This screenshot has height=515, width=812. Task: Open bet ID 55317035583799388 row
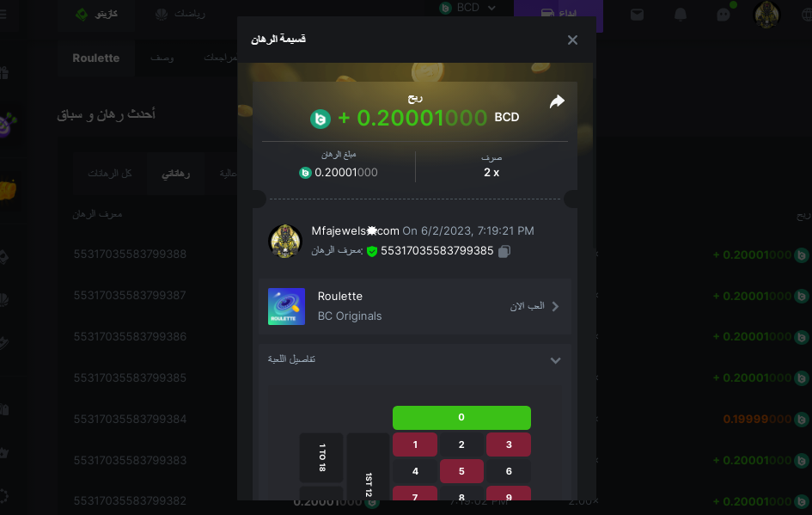tap(130, 254)
